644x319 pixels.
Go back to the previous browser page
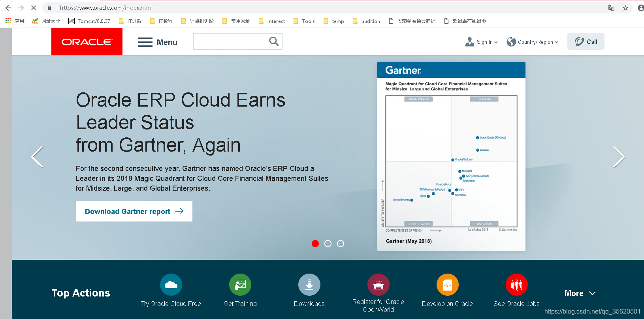pyautogui.click(x=8, y=8)
